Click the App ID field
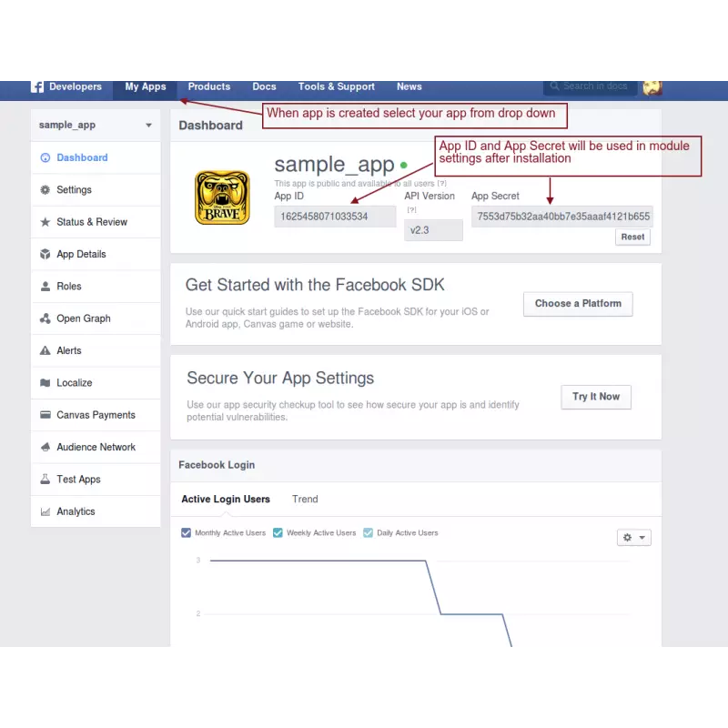Screen dimensions: 728x728 tap(335, 217)
